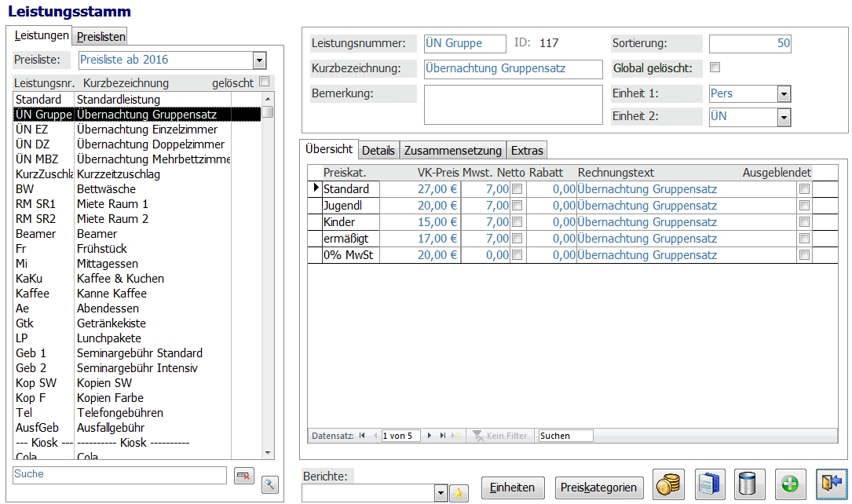This screenshot has width=852, height=504.
Task: Expand the Einheit 1 dropdown
Action: [783, 94]
